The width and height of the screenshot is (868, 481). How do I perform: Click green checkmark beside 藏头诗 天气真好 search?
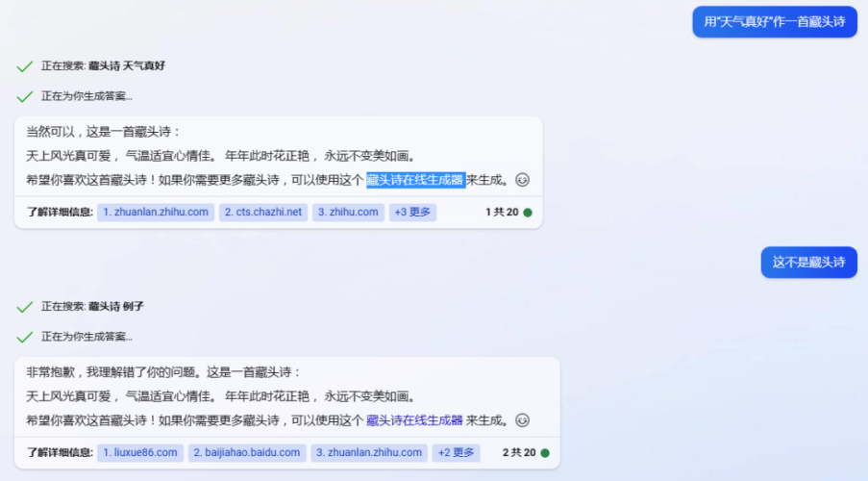click(x=24, y=66)
